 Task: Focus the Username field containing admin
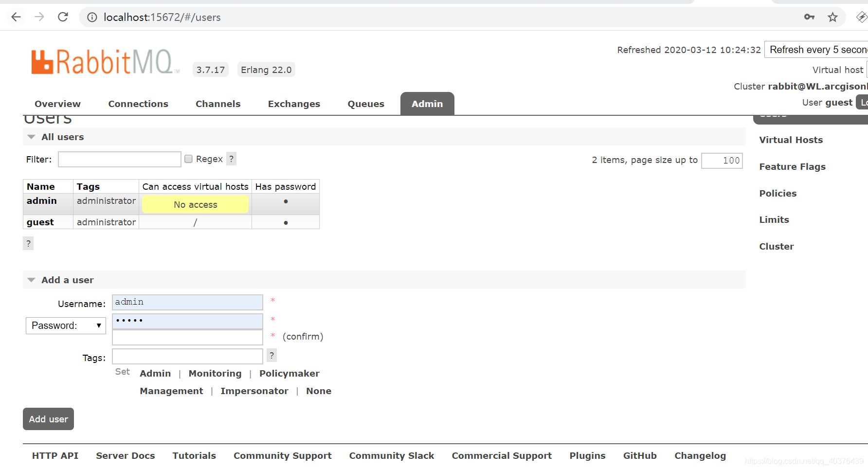pos(187,302)
